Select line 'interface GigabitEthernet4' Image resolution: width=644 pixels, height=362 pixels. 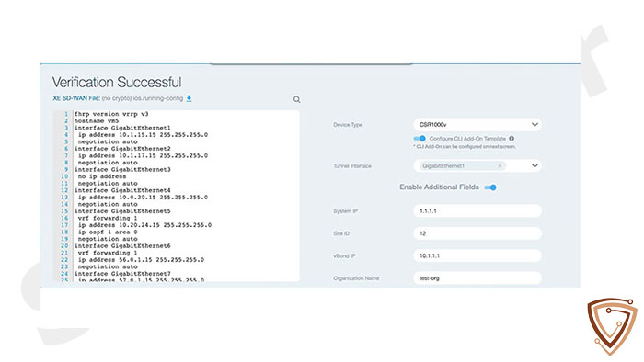[122, 190]
